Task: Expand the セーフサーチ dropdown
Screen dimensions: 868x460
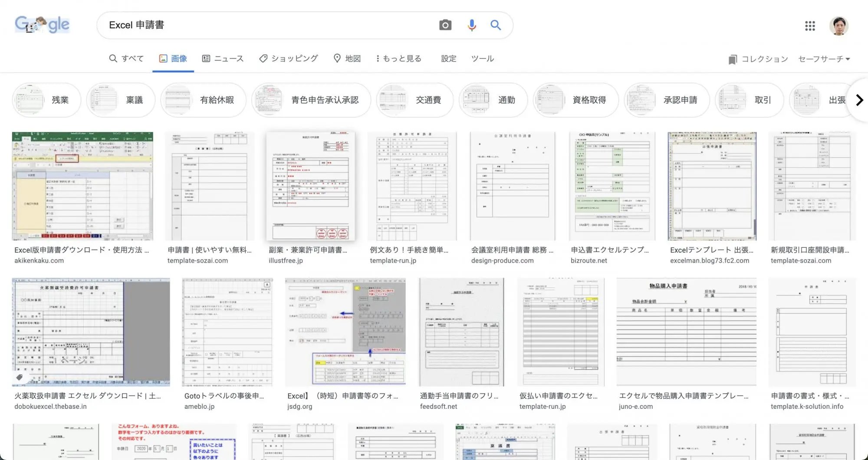Action: 824,59
